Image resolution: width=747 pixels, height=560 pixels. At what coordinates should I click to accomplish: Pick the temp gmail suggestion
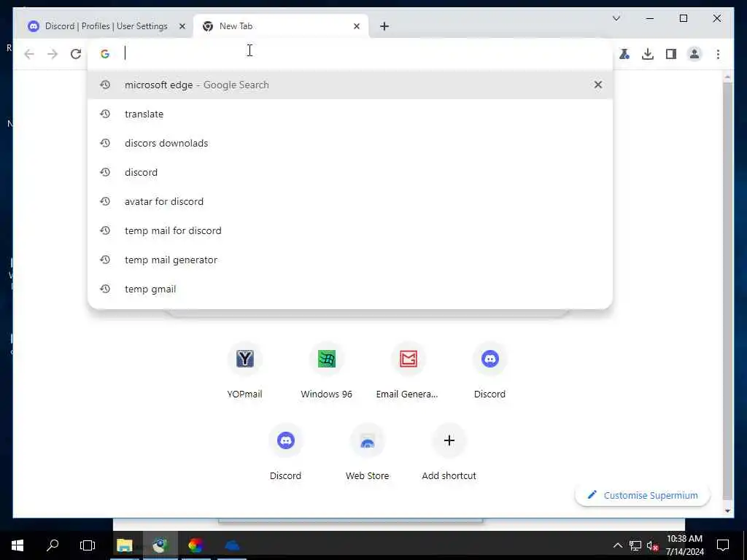click(x=350, y=289)
